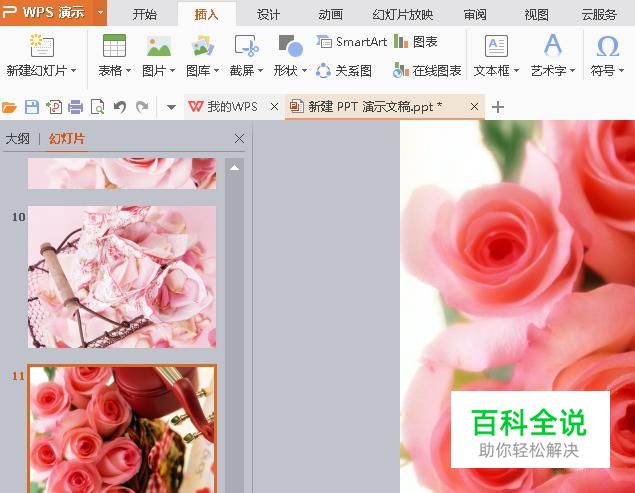The image size is (635, 493).
Task: Save the document with the floppy icon
Action: (32, 107)
